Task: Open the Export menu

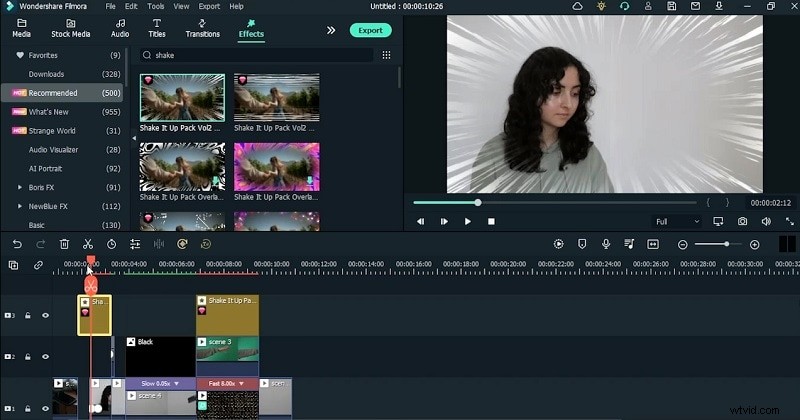Action: (209, 6)
